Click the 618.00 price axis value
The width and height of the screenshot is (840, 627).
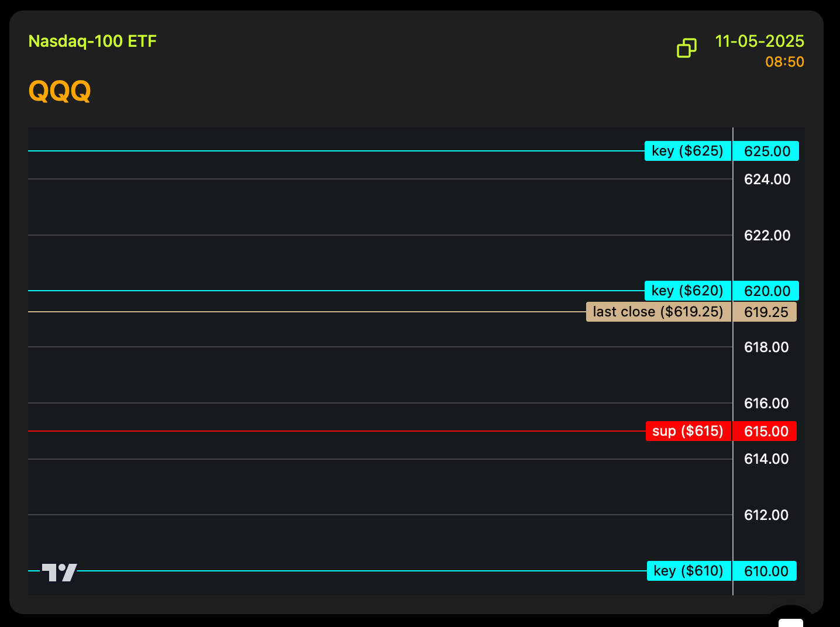point(766,347)
